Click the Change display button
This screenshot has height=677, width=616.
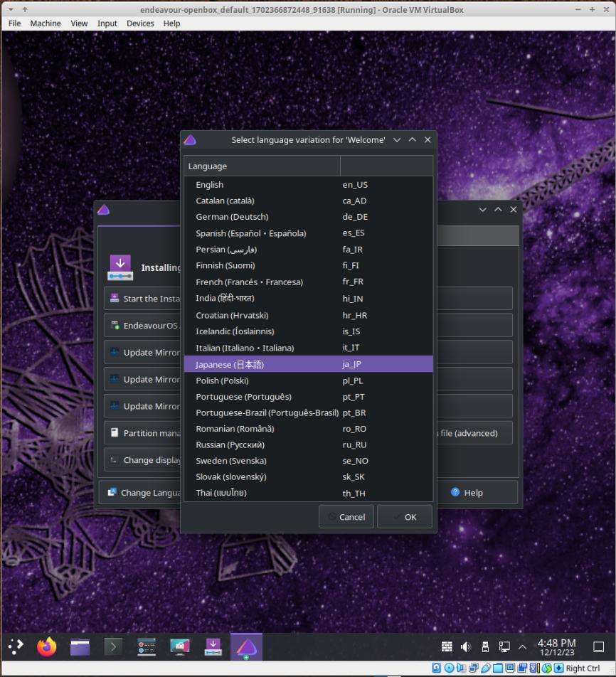tap(142, 460)
